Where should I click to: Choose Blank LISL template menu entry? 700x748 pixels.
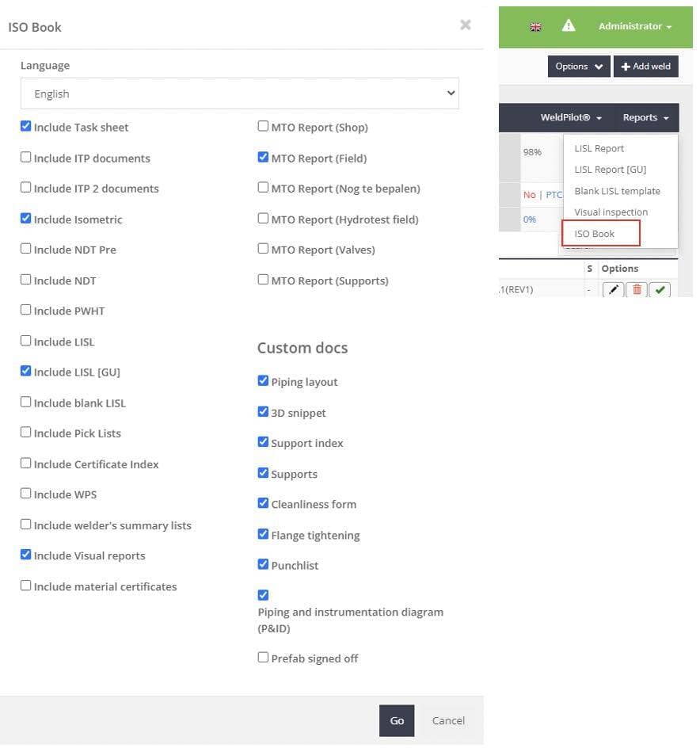click(x=617, y=191)
